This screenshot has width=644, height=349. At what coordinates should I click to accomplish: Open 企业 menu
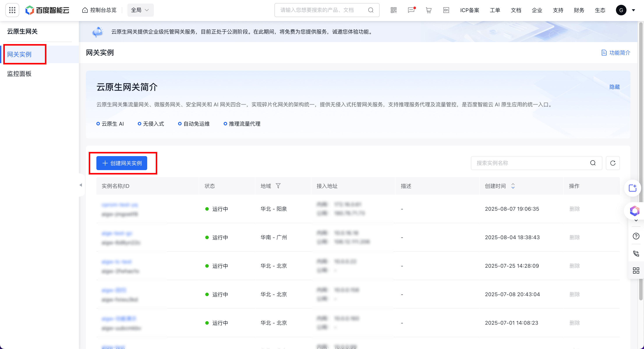pos(537,10)
